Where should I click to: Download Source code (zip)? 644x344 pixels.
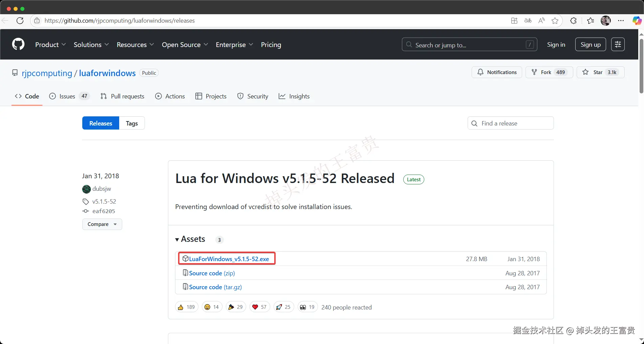[x=212, y=273]
